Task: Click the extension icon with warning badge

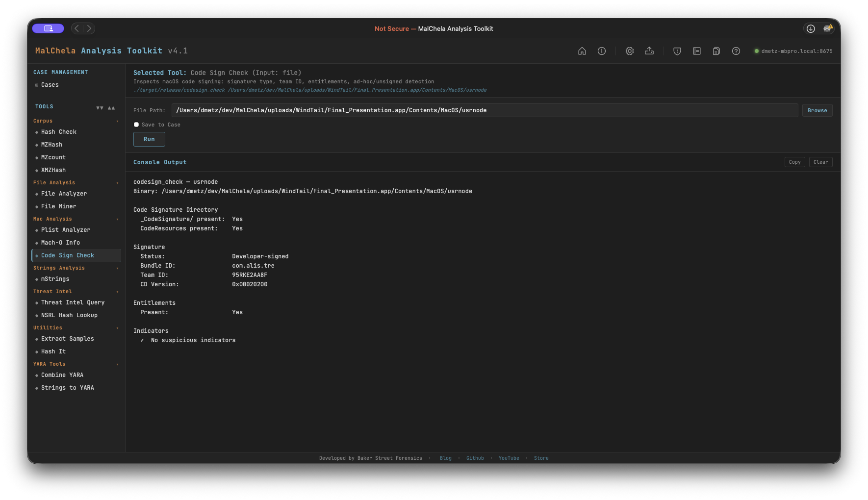Action: 828,28
